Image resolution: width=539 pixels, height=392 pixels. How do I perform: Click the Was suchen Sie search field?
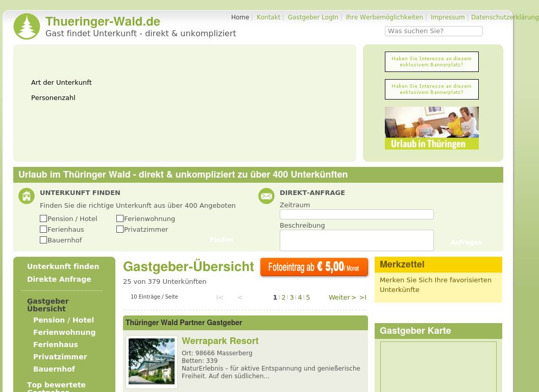pyautogui.click(x=433, y=31)
